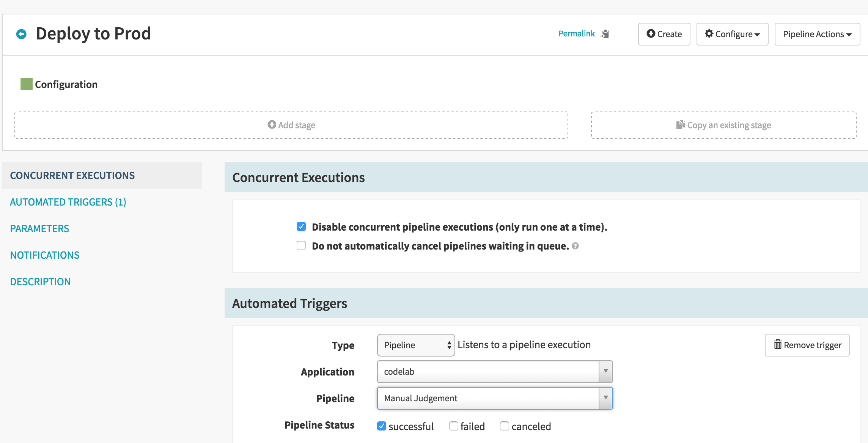Click the plus icon next to Add stage
Viewport: 868px width, 443px height.
(272, 124)
